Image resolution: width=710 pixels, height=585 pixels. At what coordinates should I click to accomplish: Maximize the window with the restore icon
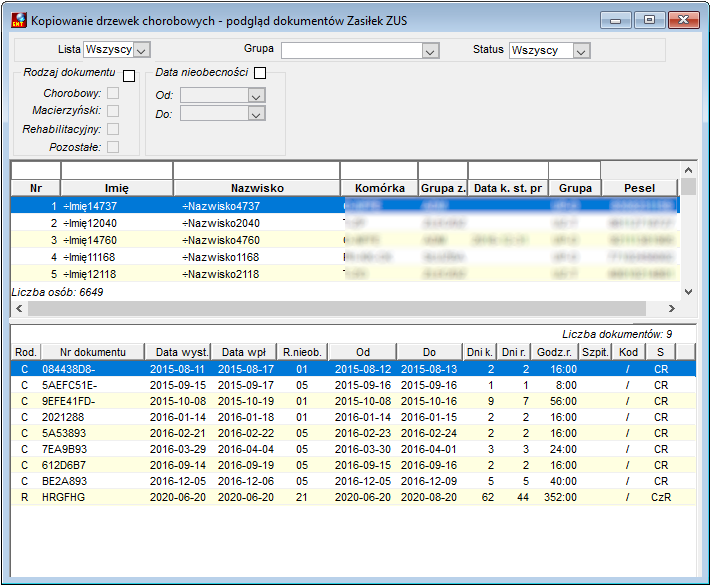[x=649, y=20]
